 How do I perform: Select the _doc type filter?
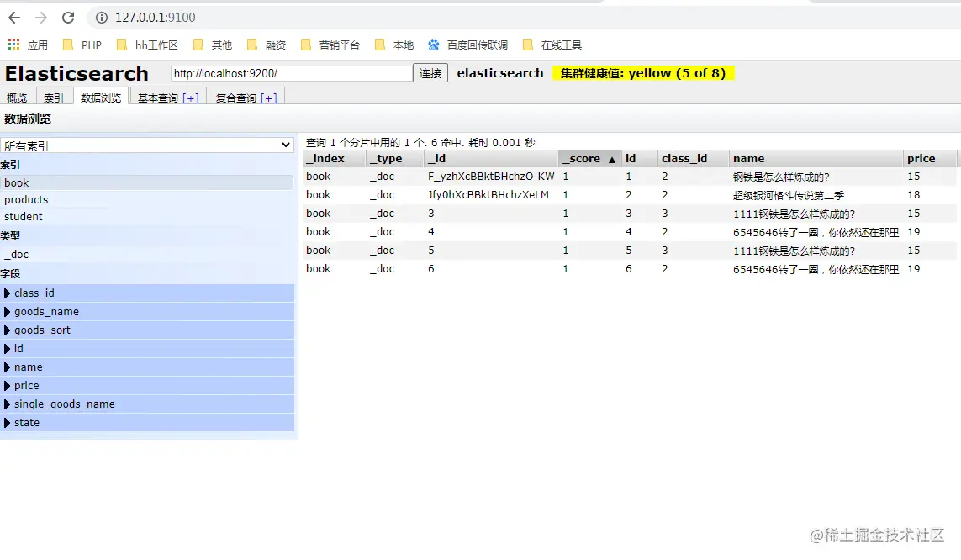click(x=147, y=254)
